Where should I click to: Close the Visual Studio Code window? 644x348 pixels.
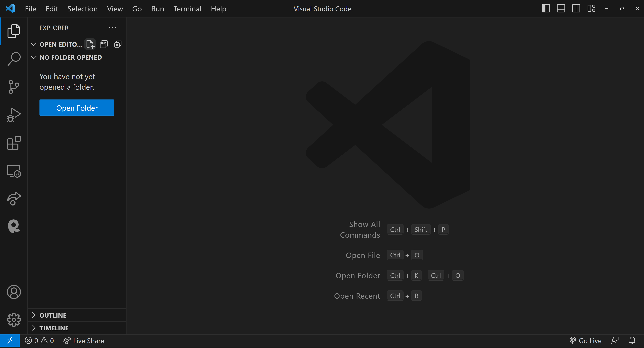[x=637, y=9]
